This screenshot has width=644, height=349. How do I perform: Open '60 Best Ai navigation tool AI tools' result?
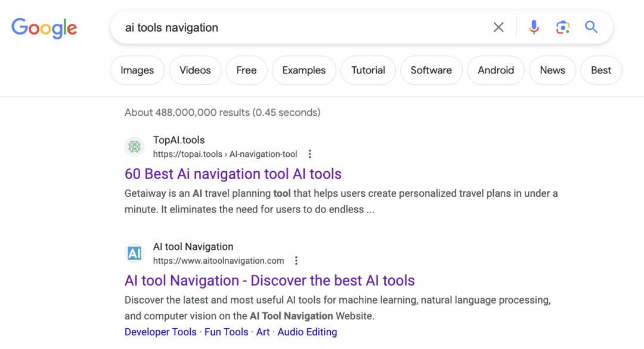point(233,174)
